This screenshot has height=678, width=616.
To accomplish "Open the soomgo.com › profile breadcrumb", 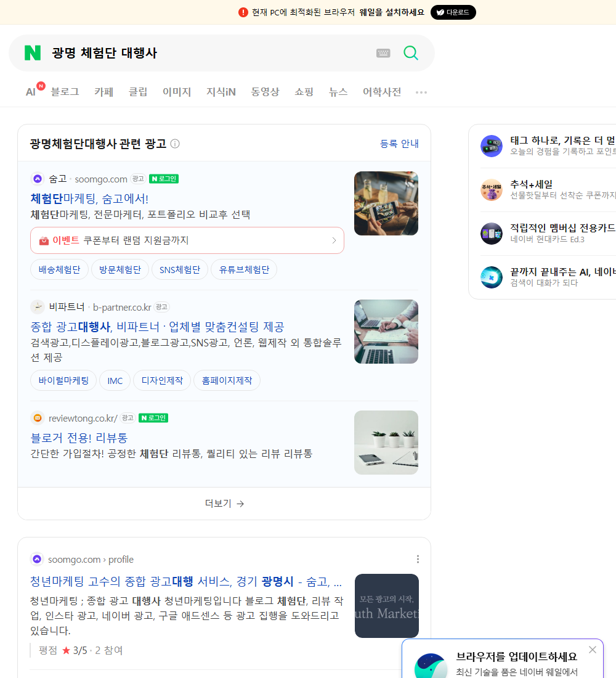I will point(91,559).
